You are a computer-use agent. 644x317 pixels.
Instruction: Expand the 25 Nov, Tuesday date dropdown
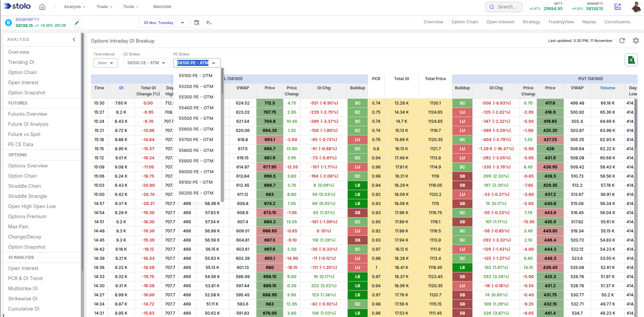164,23
